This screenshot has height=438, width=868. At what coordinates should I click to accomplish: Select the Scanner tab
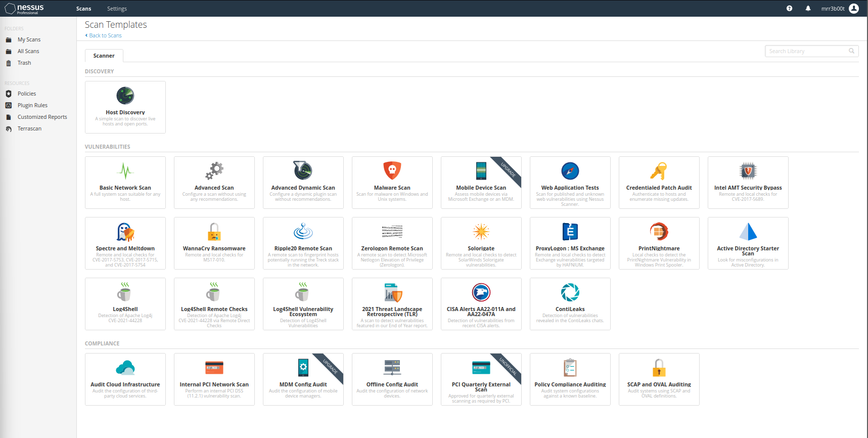click(104, 56)
